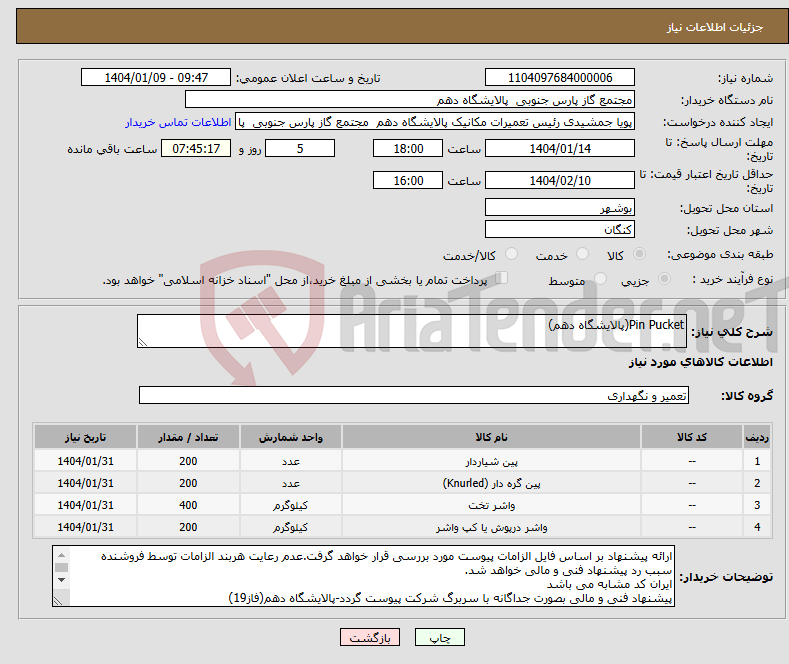The width and height of the screenshot is (789, 664).
Task: Click the buyer notes text area
Action: [363, 576]
